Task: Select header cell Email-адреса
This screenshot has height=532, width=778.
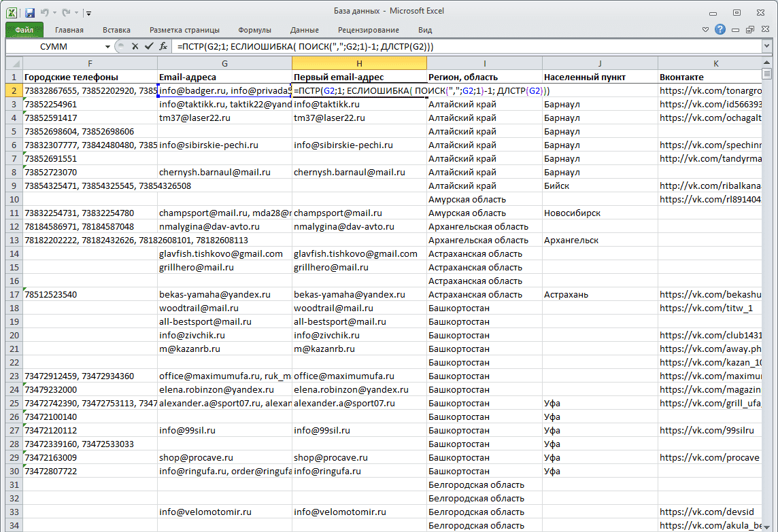Action: point(225,77)
